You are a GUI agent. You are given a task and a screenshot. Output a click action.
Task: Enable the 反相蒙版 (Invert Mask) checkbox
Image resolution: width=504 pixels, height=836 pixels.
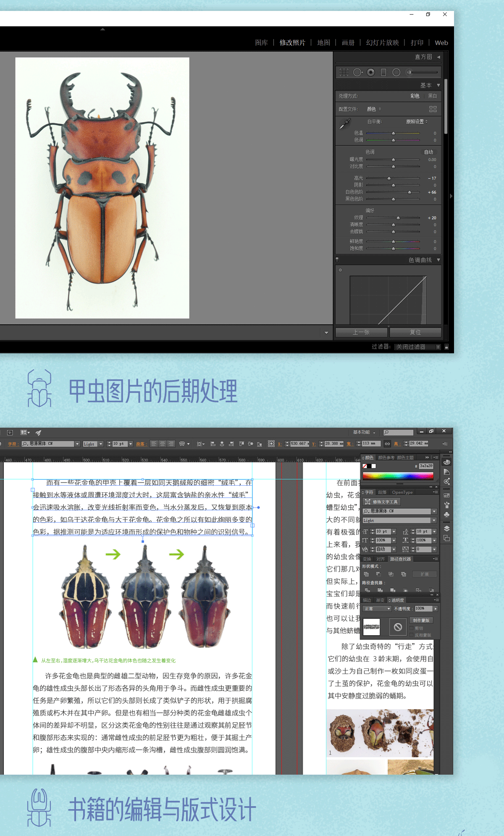(x=412, y=635)
